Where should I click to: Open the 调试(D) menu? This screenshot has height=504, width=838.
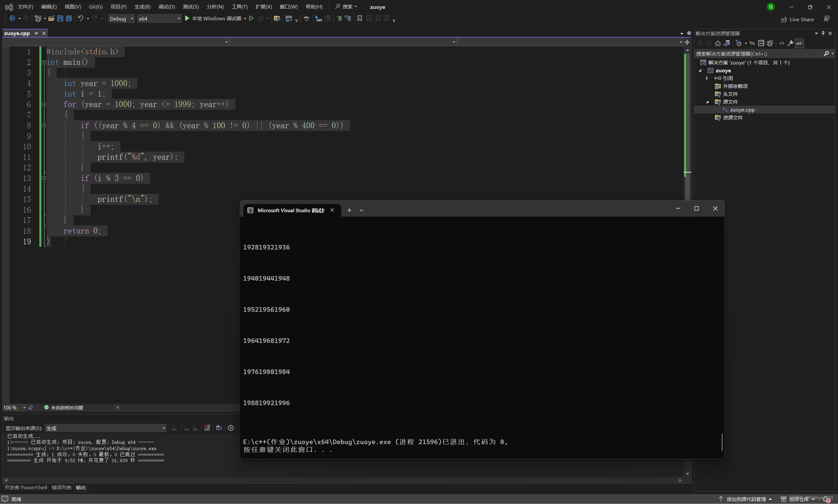pos(166,7)
